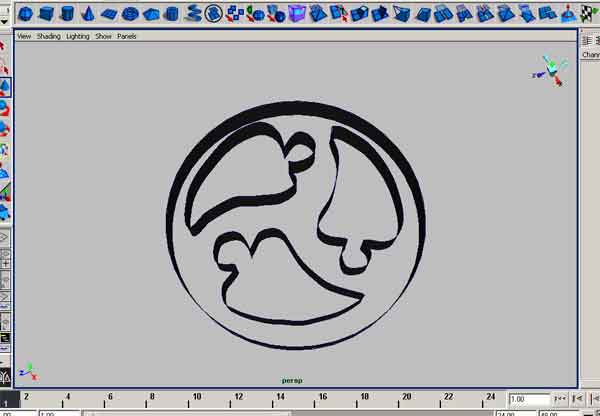Create a polygon prism from the shelf

click(x=151, y=14)
